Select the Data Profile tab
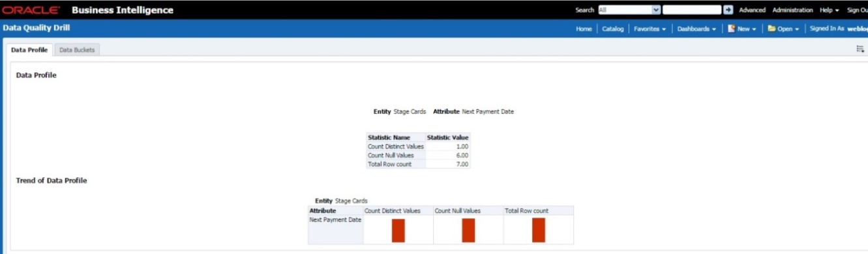 29,50
